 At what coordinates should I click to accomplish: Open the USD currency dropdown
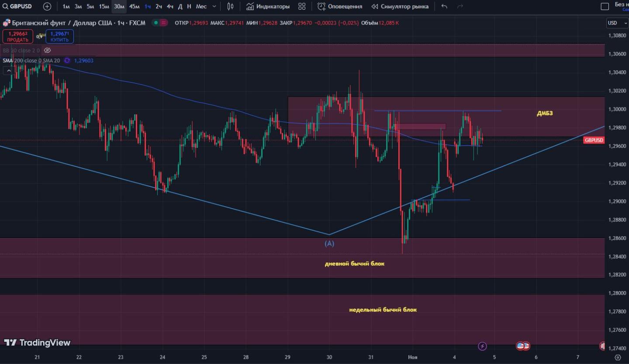(x=617, y=23)
